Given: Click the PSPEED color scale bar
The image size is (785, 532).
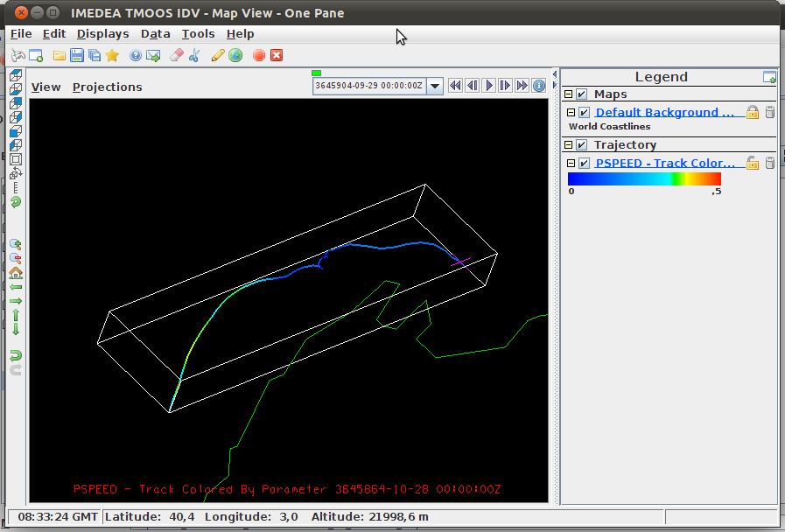Looking at the screenshot, I should [644, 178].
